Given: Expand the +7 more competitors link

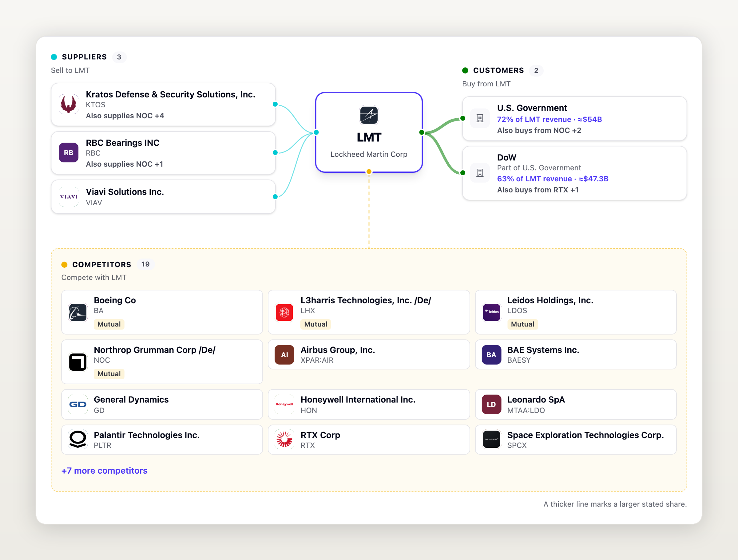Looking at the screenshot, I should pos(105,471).
